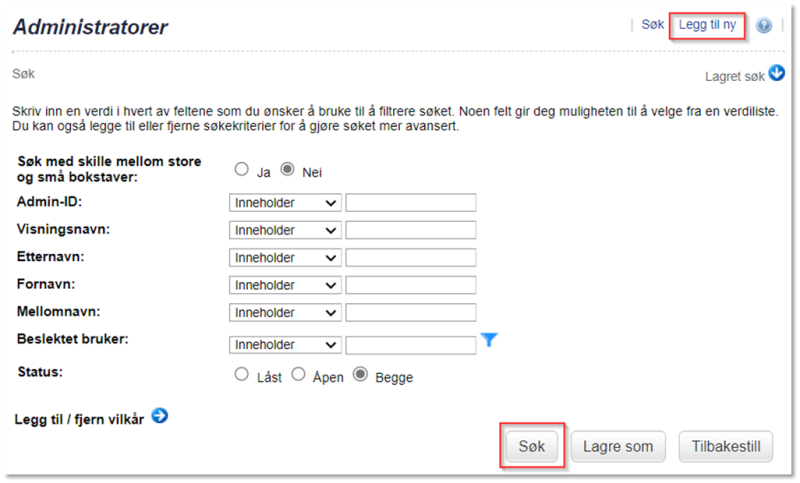This screenshot has width=800, height=483.
Task: Open the Admin-ID Inneholder dropdown
Action: pos(285,202)
